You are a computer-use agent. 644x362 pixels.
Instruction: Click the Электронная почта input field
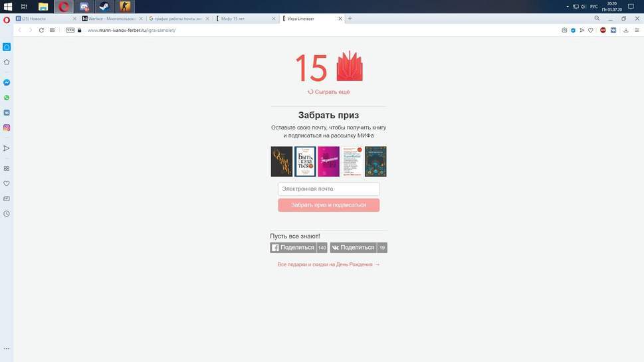tap(328, 189)
